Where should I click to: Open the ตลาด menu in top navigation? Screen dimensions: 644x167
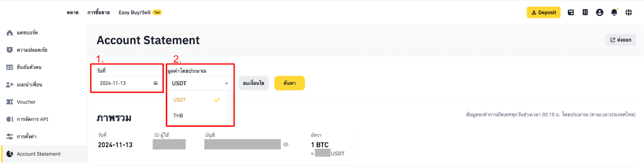click(x=73, y=12)
